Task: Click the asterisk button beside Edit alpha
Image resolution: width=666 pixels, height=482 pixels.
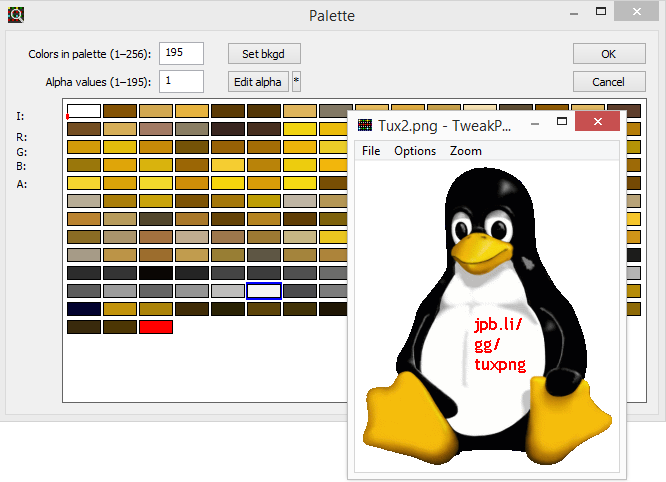Action: (296, 81)
